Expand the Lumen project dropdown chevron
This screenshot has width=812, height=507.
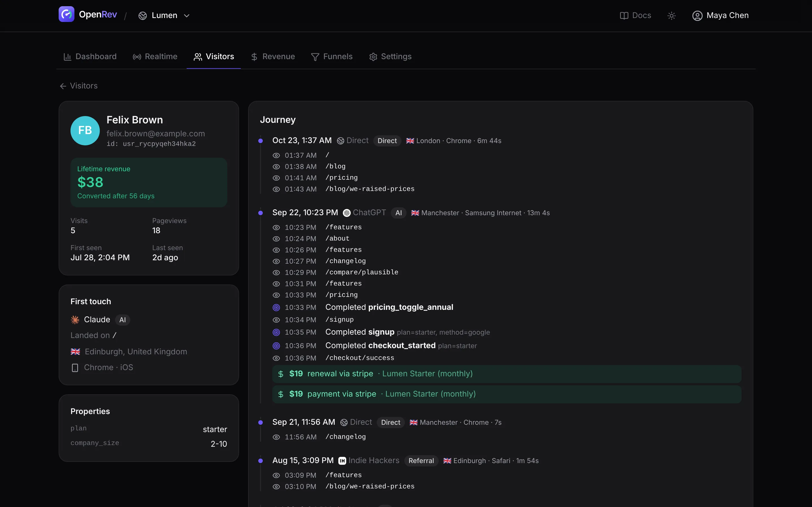point(187,16)
